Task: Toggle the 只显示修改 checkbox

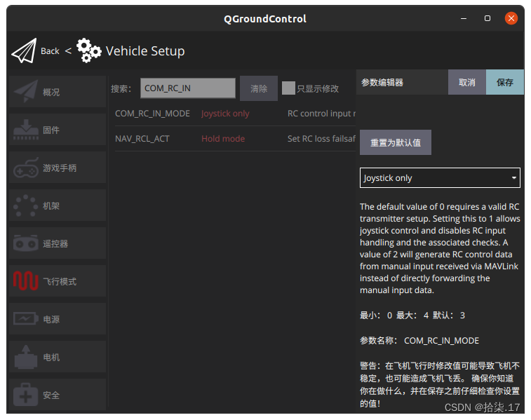Action: (288, 88)
